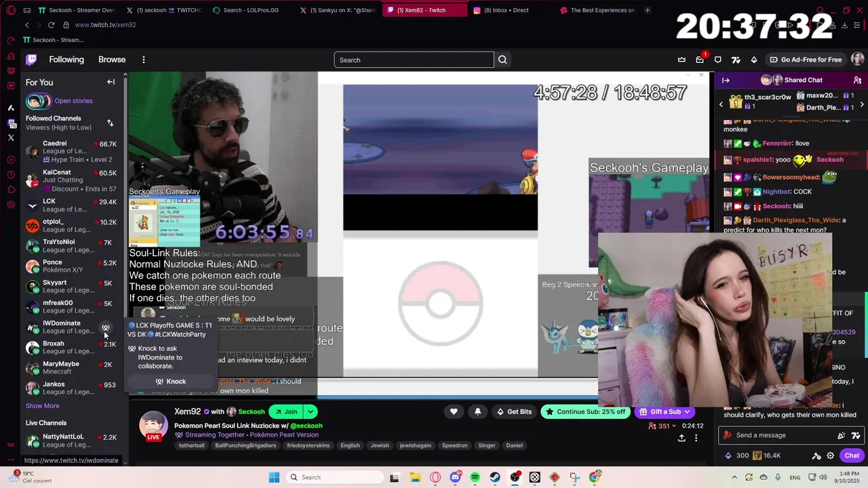Open Prime Loot crown icon
868x488 pixels.
682,60
